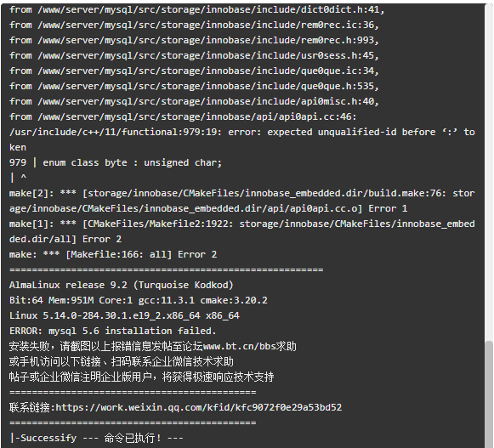494x448 pixels.
Task: Click the '|-Successify' command executed line
Action: 96,438
